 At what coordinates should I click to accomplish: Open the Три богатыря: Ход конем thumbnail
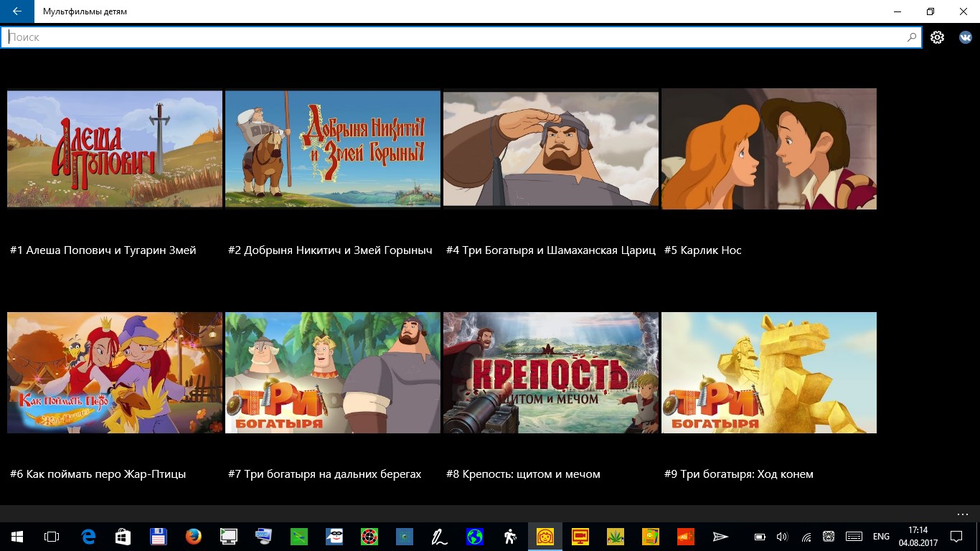[769, 372]
